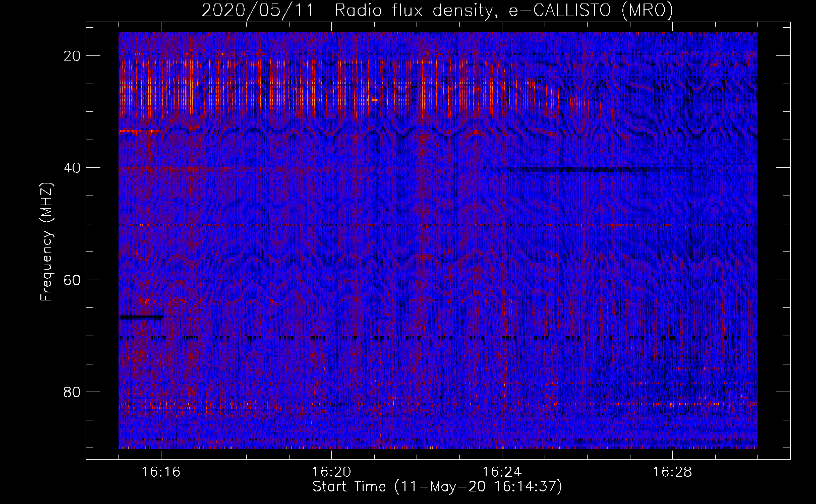Click the 16:28 time tick label
This screenshot has height=504, width=816.
[672, 472]
